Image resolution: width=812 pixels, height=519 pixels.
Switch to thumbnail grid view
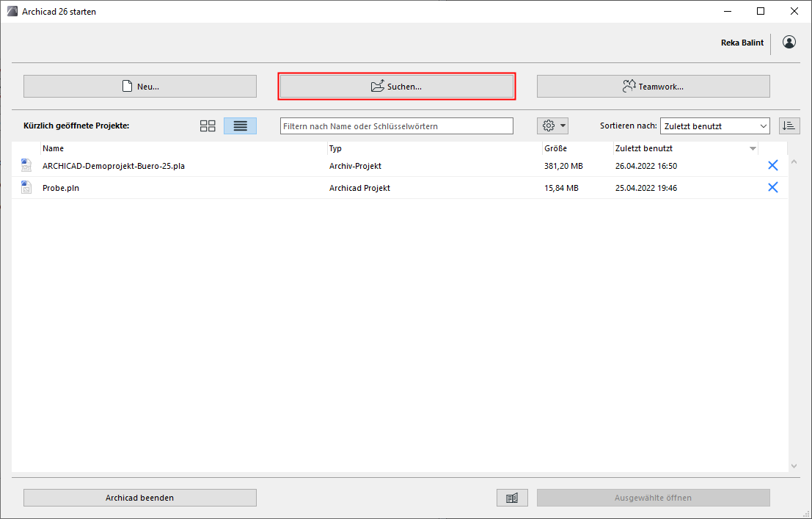(208, 126)
